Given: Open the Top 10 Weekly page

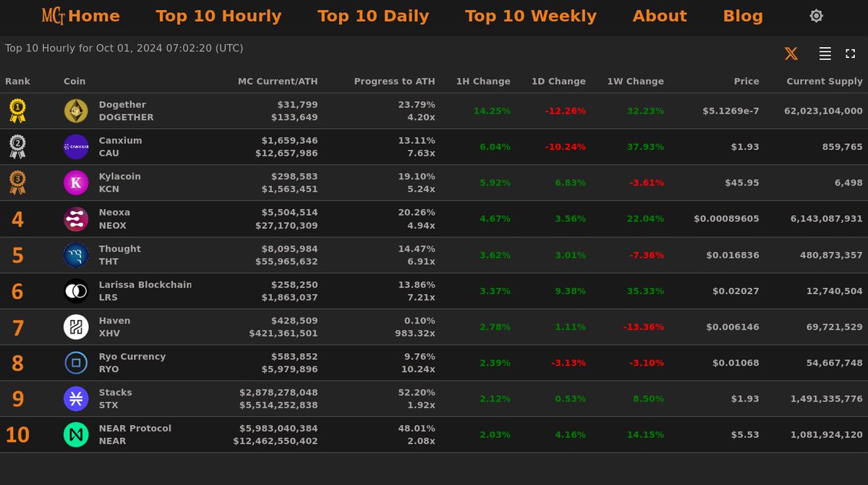Looking at the screenshot, I should pos(531,16).
